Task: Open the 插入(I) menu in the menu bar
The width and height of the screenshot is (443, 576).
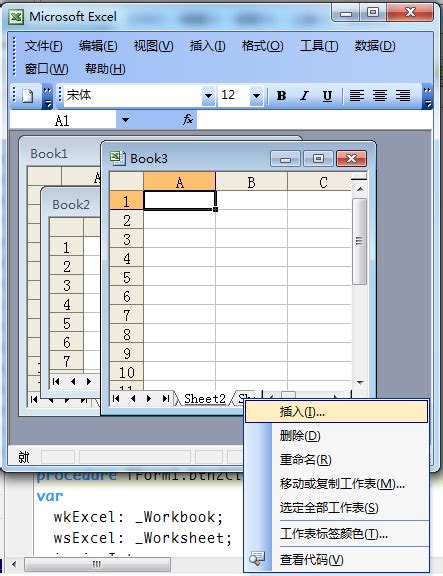Action: [x=208, y=46]
